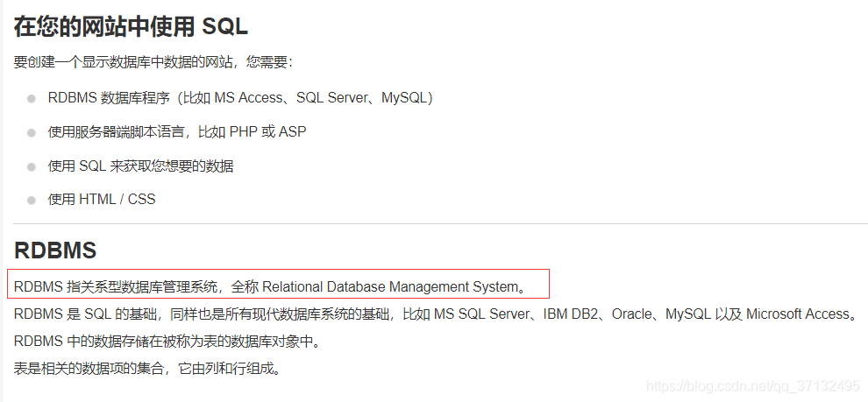This screenshot has width=868, height=402.
Task: Click the heading "在您的网站中使用 SQL"
Action: pos(131,26)
